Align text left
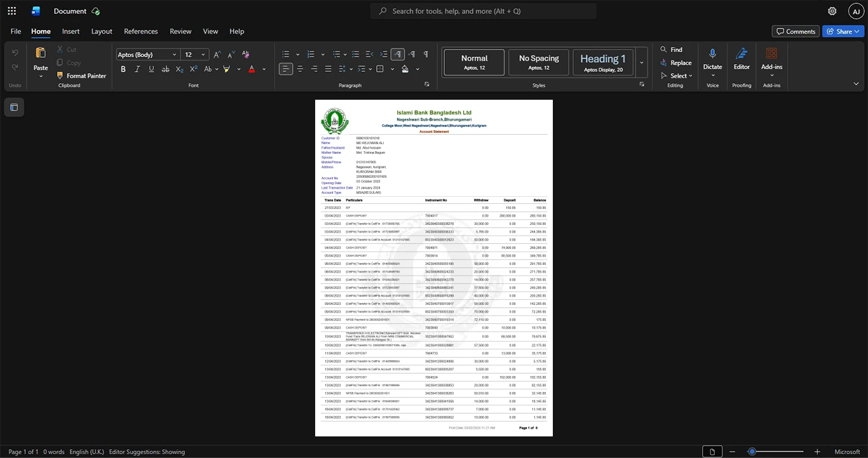This screenshot has height=458, width=868. [286, 69]
